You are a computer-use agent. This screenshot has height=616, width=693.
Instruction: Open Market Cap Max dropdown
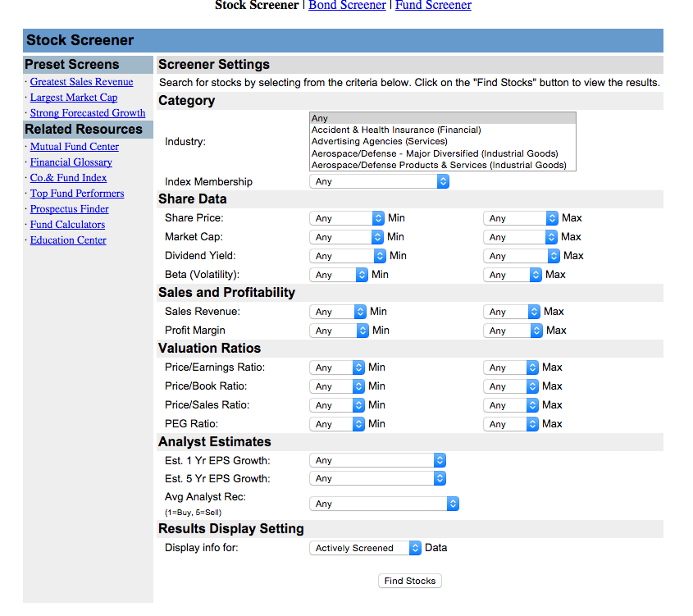[x=520, y=237]
